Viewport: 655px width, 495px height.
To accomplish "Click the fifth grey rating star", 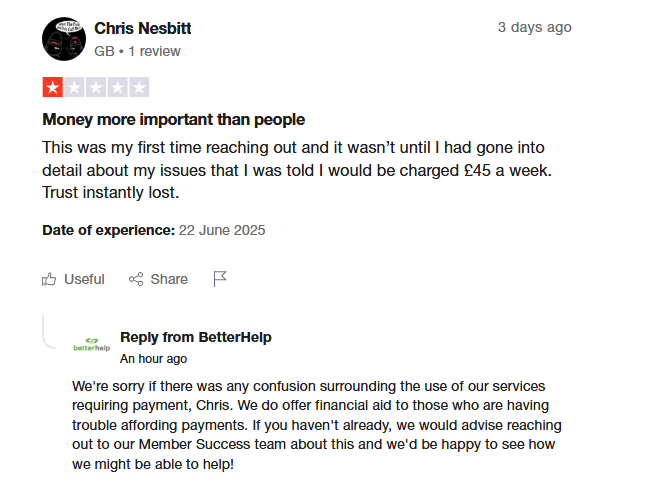I will click(x=139, y=88).
